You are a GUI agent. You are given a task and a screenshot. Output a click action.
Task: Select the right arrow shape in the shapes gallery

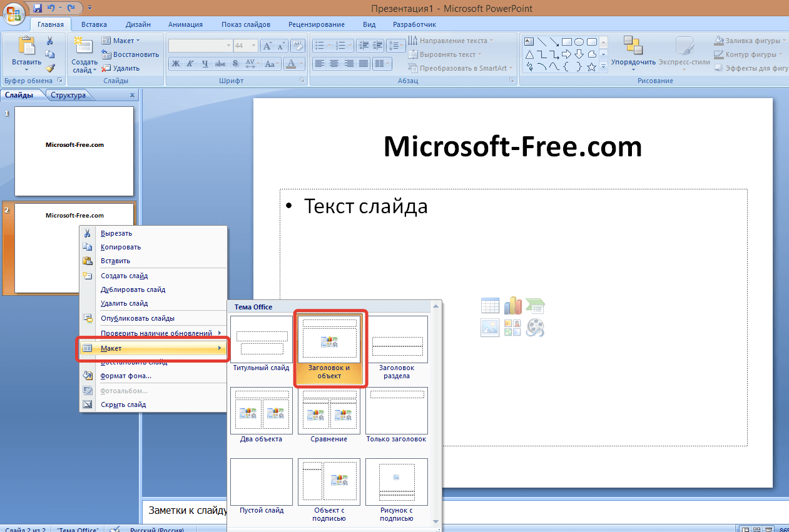point(567,54)
